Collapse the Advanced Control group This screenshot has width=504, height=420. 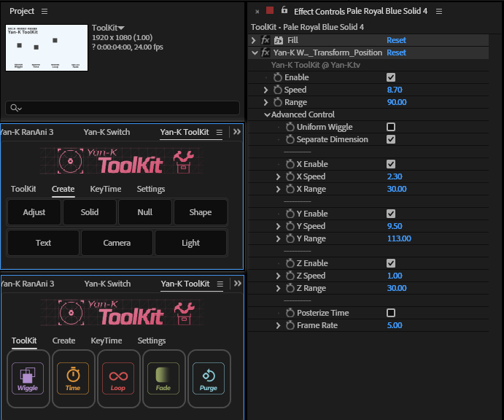click(267, 114)
